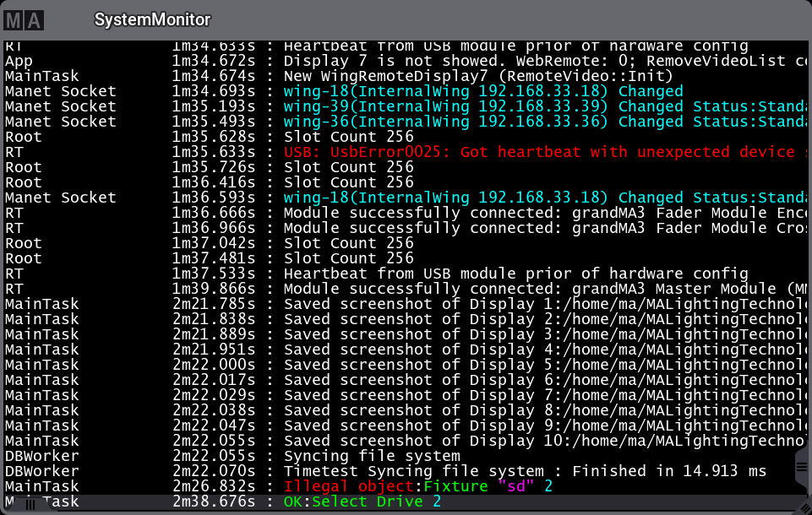Select the 'Timetest Syncing file system' line
This screenshot has height=515, width=812.
point(406,472)
